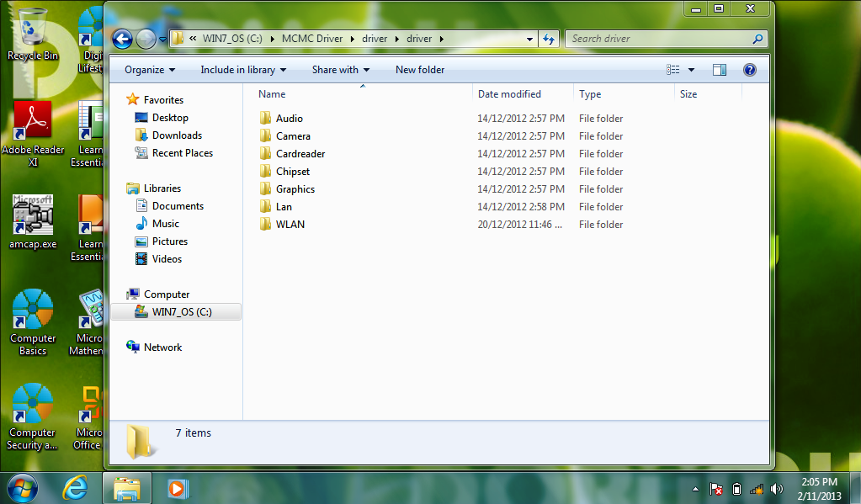Open the address bar history dropdown

529,39
